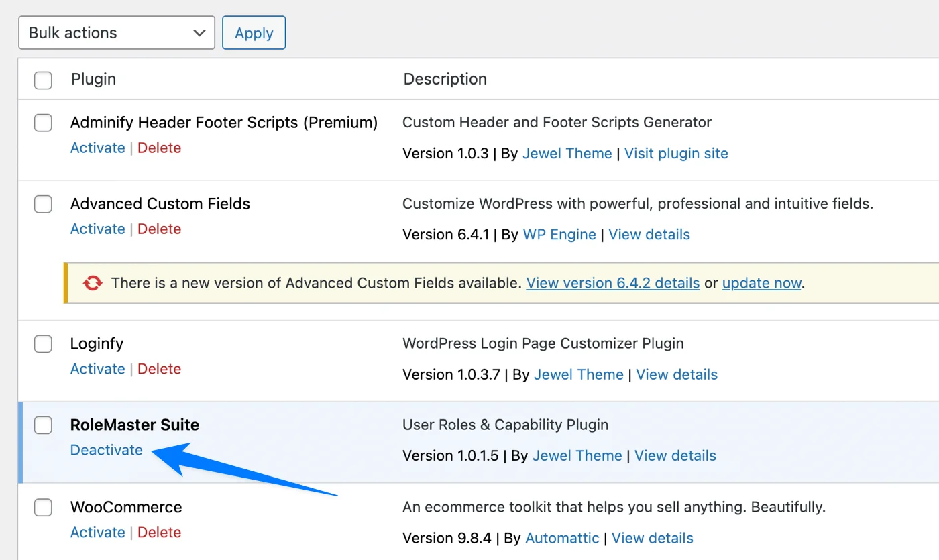Click update now for Advanced Custom Fields
The width and height of the screenshot is (939, 560).
coord(761,283)
